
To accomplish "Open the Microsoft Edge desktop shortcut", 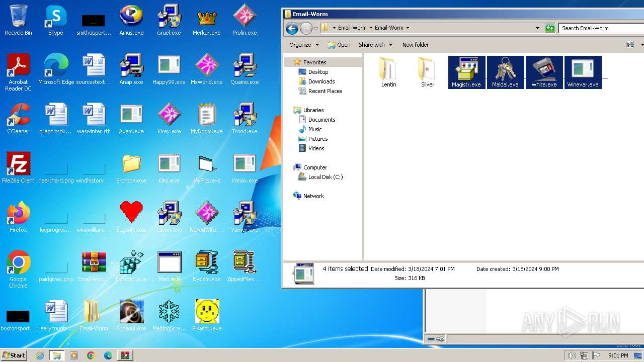I will pos(56,69).
